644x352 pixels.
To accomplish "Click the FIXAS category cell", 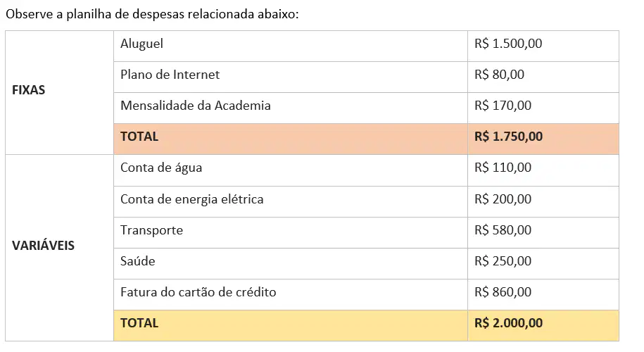I will (60, 93).
